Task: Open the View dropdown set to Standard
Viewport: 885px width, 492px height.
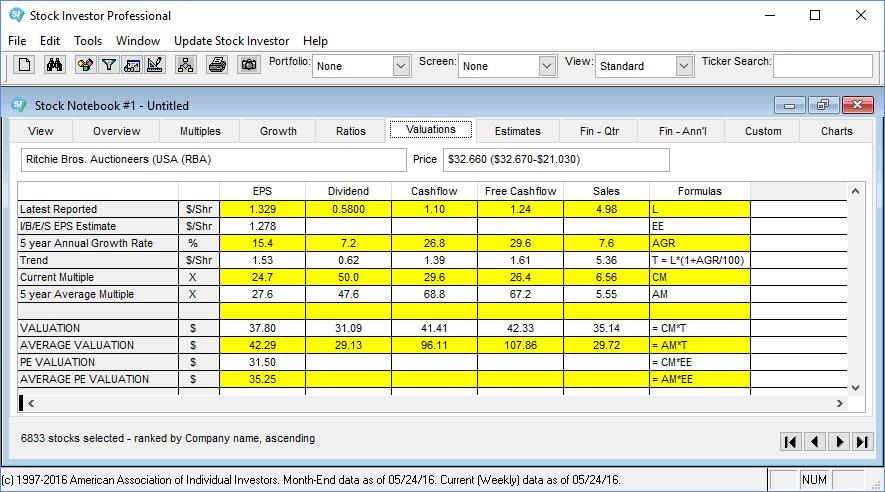Action: tap(684, 66)
